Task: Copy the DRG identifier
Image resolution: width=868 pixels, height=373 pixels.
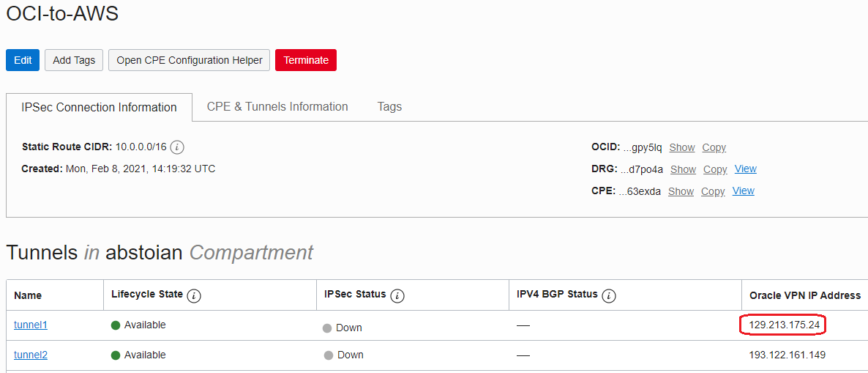Action: [x=715, y=169]
